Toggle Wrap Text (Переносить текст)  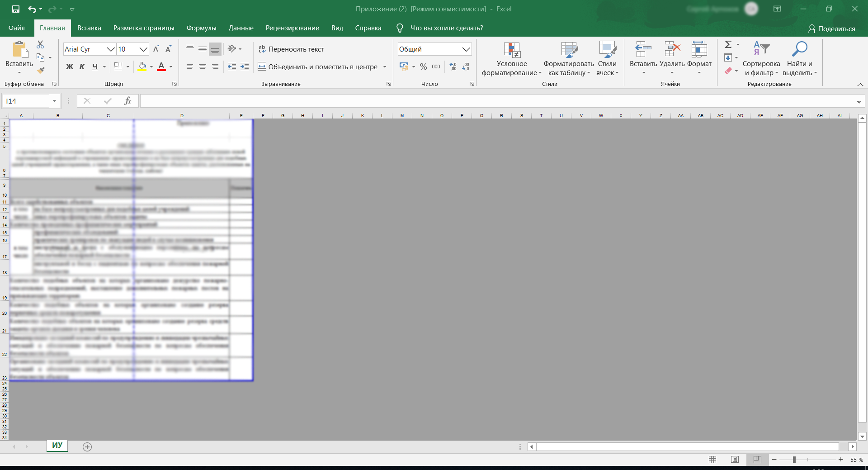291,49
